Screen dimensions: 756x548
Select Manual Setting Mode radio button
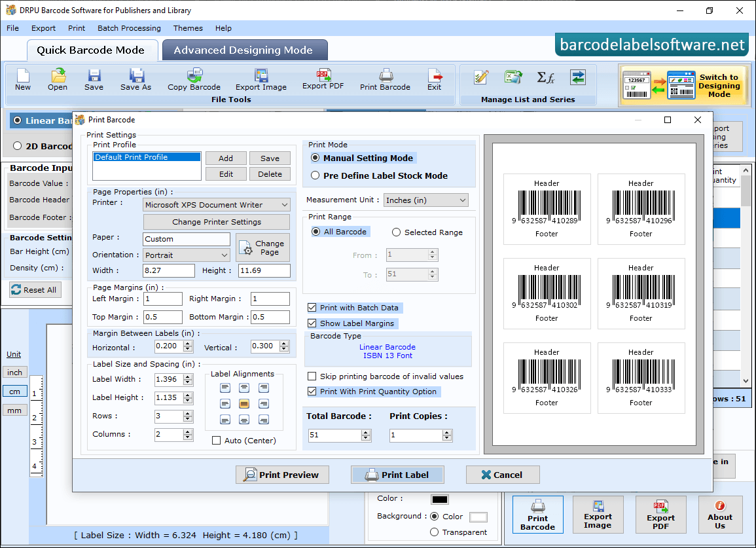tap(315, 158)
